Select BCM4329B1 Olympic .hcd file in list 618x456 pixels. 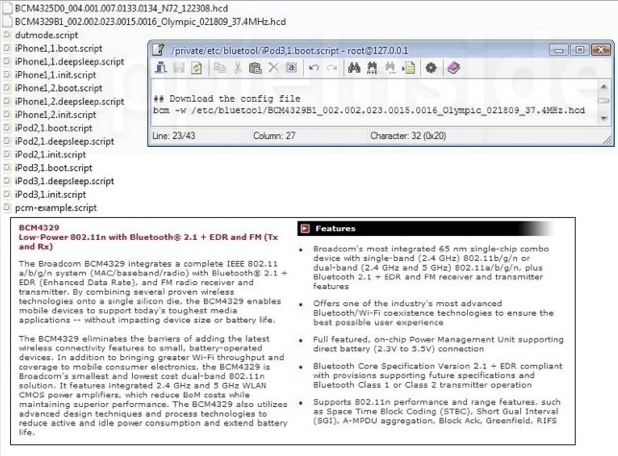[144, 22]
